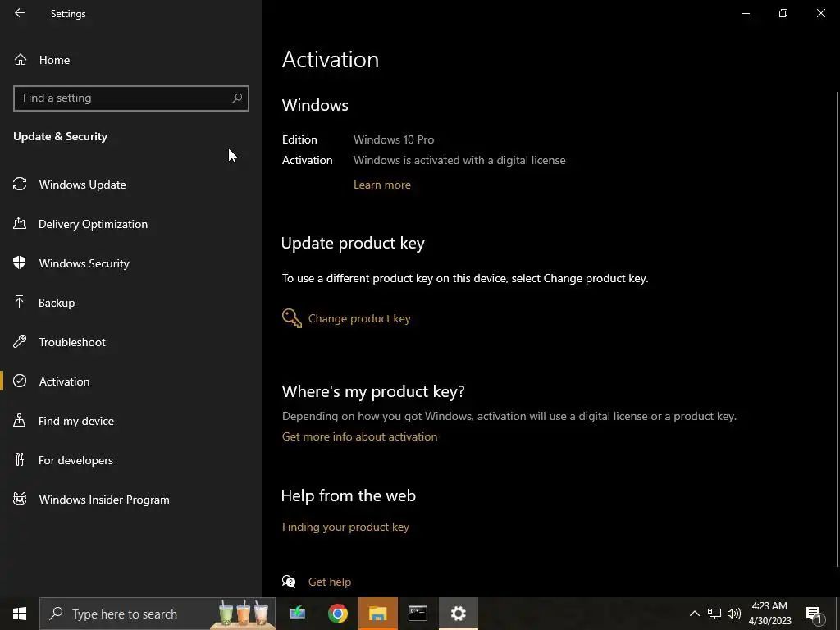Image resolution: width=840 pixels, height=630 pixels.
Task: Click the Delivery Optimization icon
Action: pos(20,223)
